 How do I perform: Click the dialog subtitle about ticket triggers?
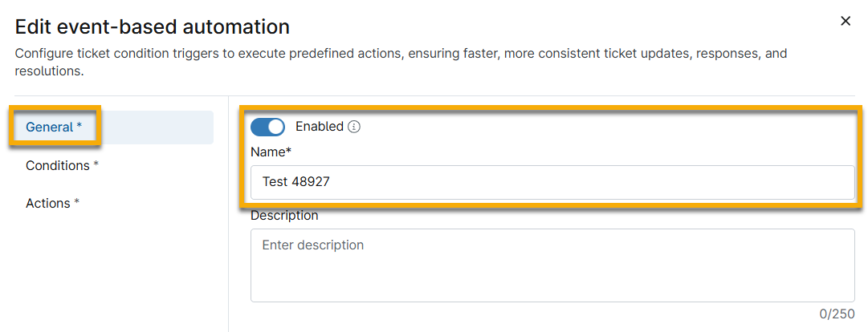401,62
